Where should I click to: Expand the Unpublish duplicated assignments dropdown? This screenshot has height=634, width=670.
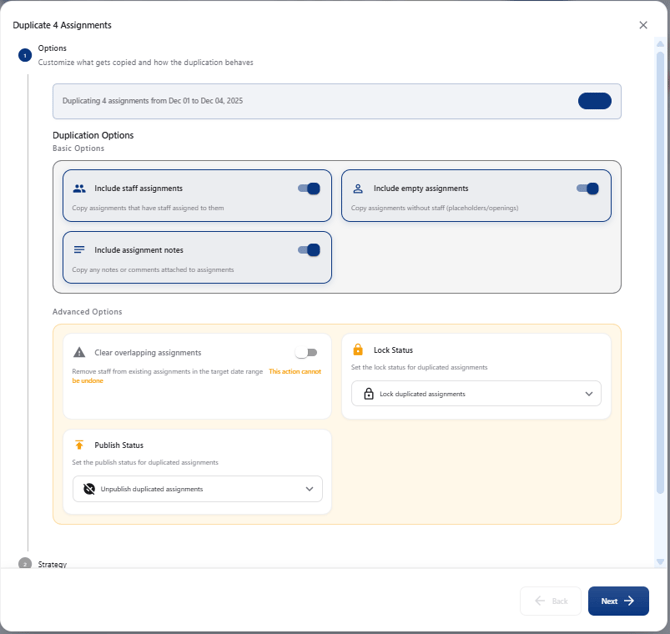point(197,489)
